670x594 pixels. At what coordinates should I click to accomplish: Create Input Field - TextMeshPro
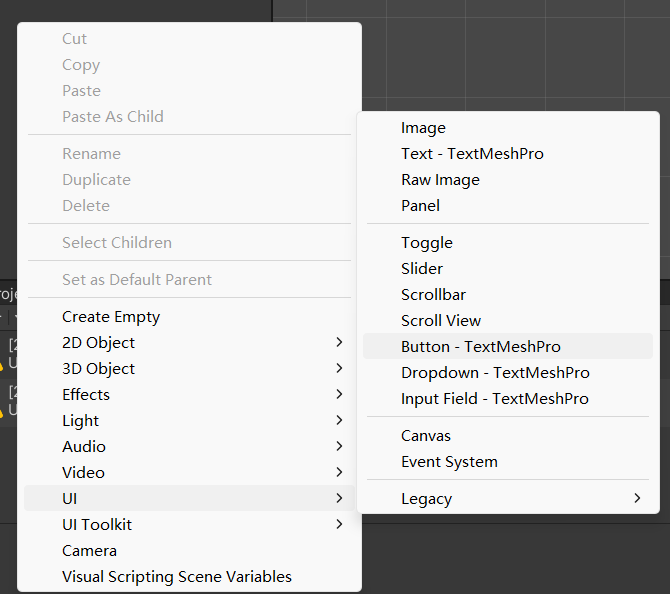point(494,399)
